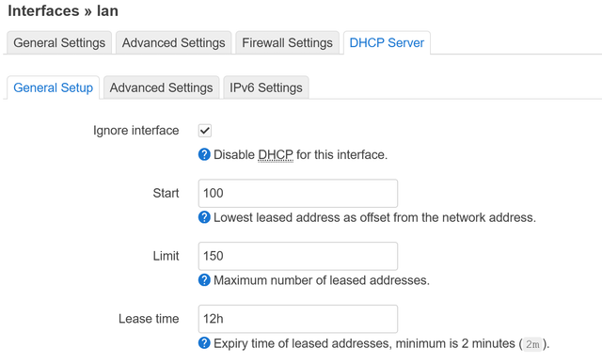This screenshot has width=602, height=364.
Task: Click the help icon beside Disable DHCP
Action: (204, 154)
